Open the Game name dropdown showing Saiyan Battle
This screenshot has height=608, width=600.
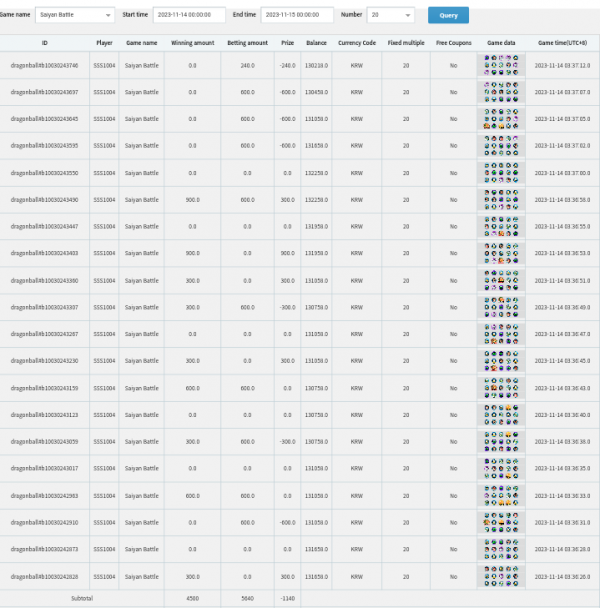(x=75, y=15)
